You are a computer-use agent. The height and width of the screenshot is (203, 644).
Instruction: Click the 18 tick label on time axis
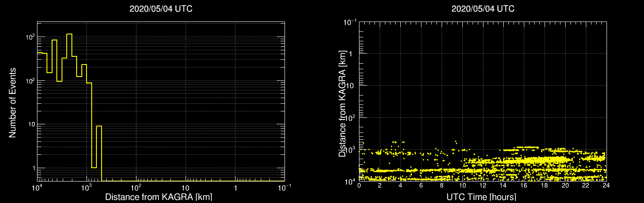(x=544, y=186)
